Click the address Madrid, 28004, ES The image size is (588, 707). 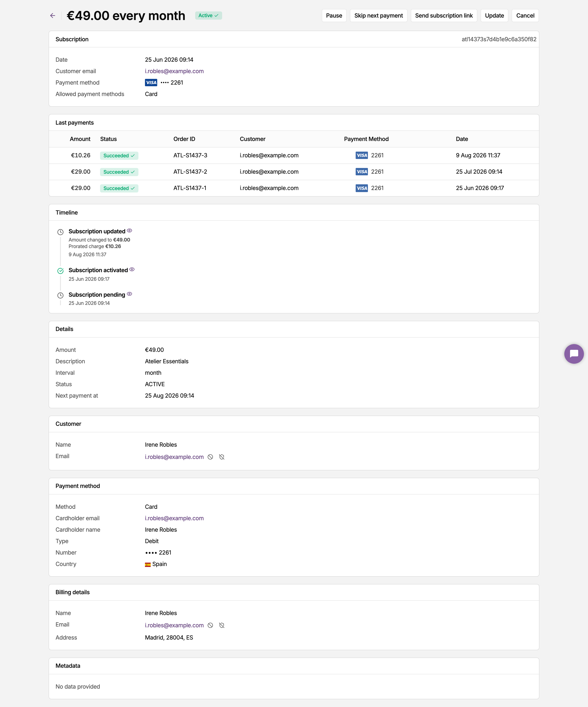[x=169, y=638]
